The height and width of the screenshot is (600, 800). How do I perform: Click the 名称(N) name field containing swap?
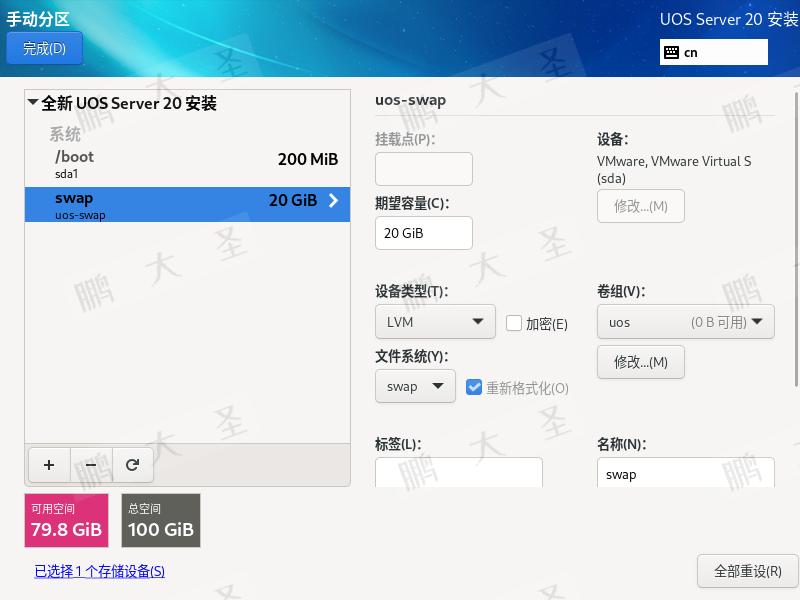click(686, 472)
